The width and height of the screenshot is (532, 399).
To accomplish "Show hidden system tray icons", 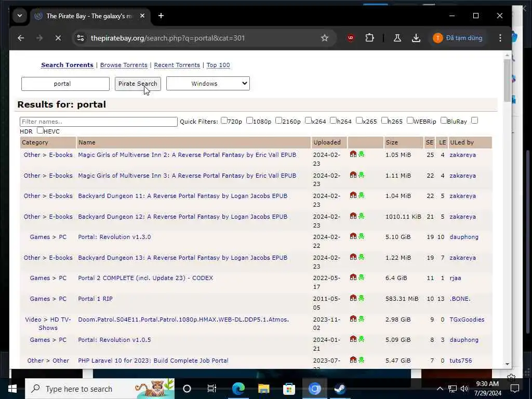I will (x=440, y=389).
